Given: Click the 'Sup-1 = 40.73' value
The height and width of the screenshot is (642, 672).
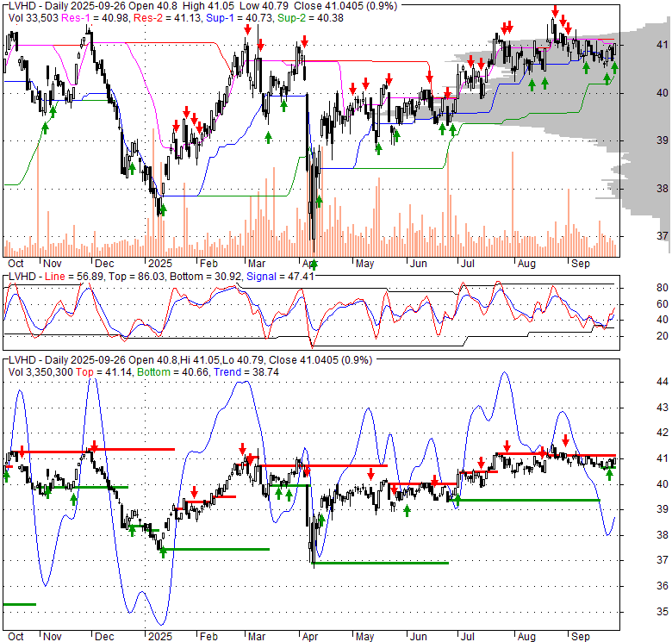Looking at the screenshot, I should 240,18.
